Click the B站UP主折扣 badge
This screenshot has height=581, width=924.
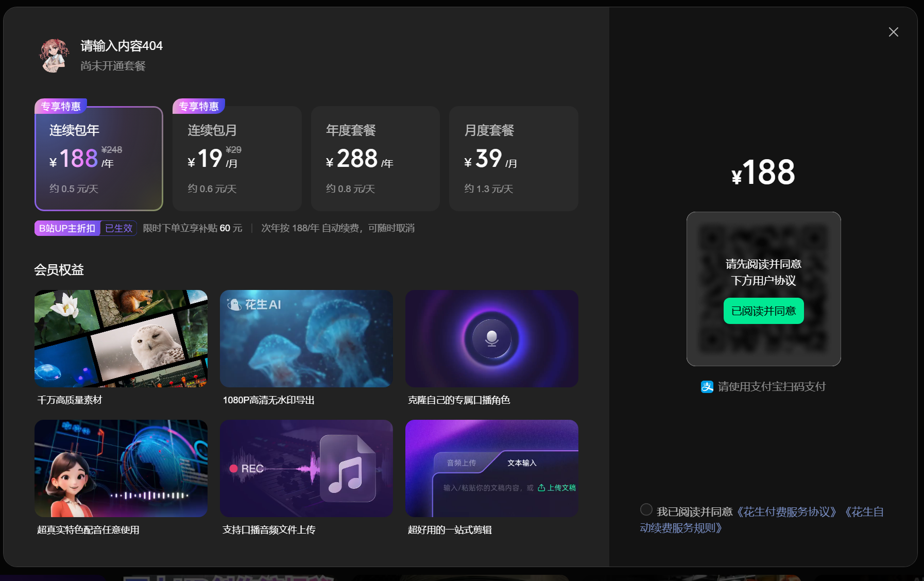click(x=67, y=228)
